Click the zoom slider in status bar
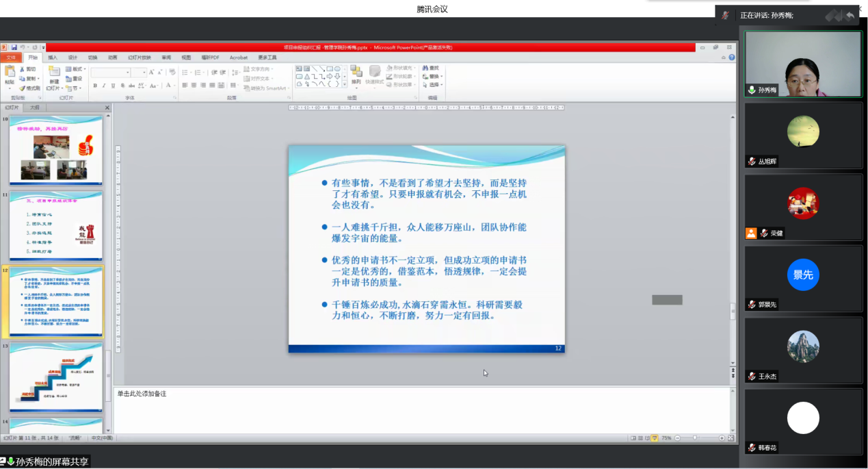Image resolution: width=868 pixels, height=469 pixels. (x=696, y=438)
